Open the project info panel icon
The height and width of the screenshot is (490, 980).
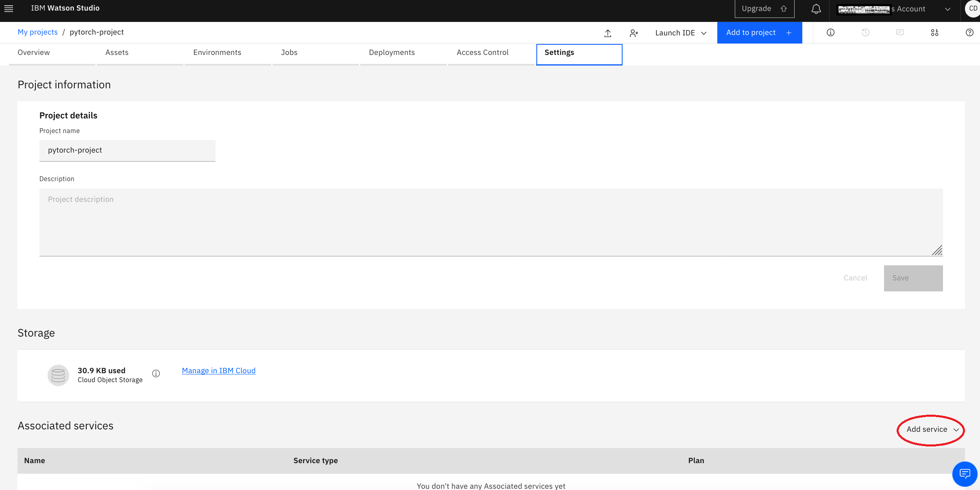[830, 33]
